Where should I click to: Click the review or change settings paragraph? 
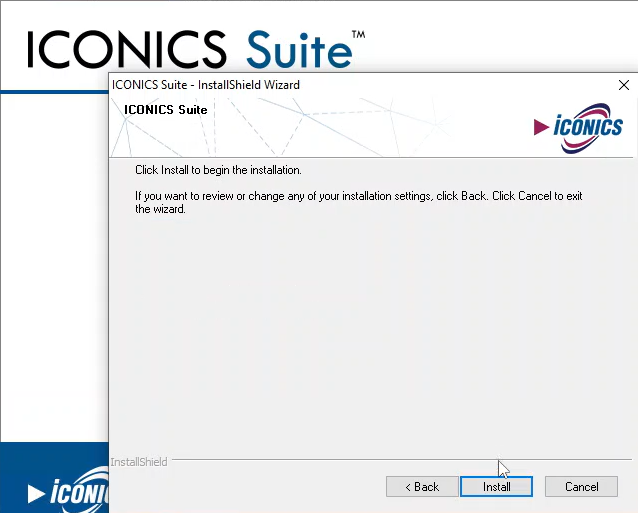pos(358,202)
